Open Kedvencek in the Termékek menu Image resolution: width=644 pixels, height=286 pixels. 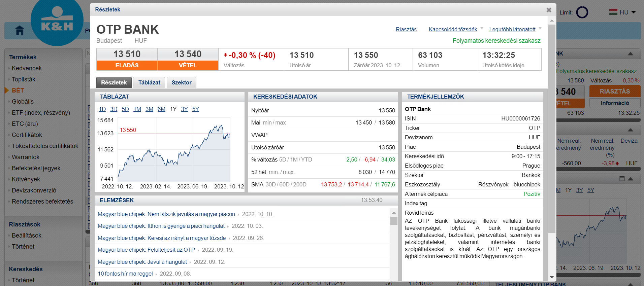coord(27,68)
